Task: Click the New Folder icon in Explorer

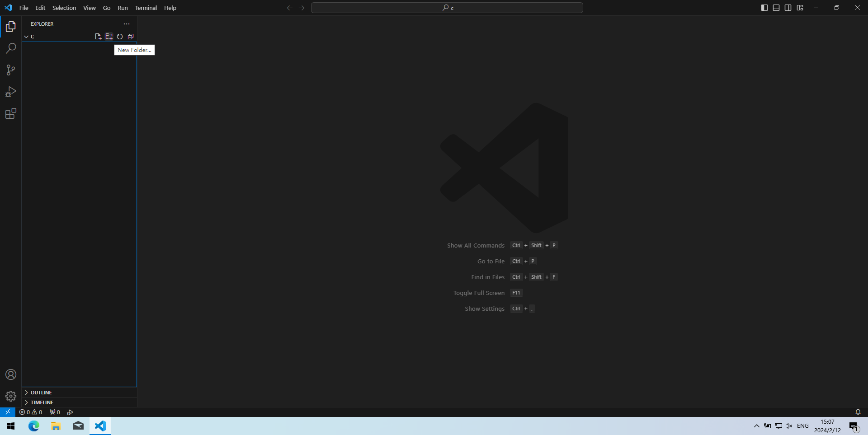Action: tap(109, 37)
